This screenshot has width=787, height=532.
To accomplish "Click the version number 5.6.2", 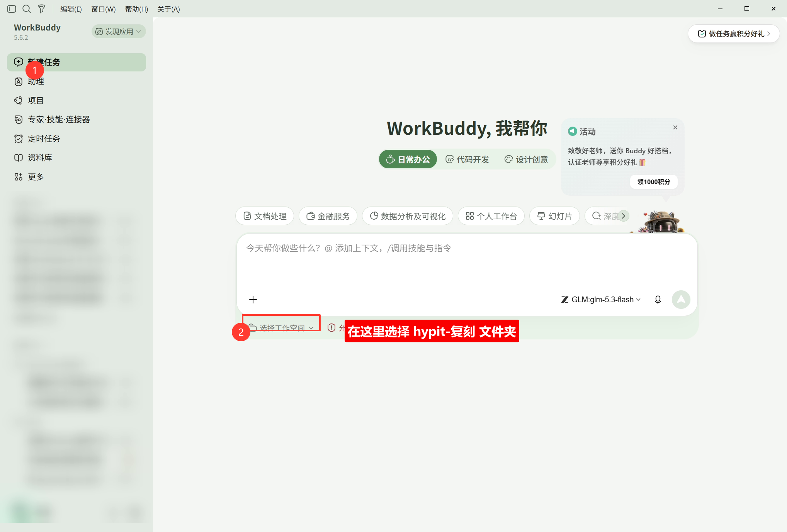I will [21, 37].
